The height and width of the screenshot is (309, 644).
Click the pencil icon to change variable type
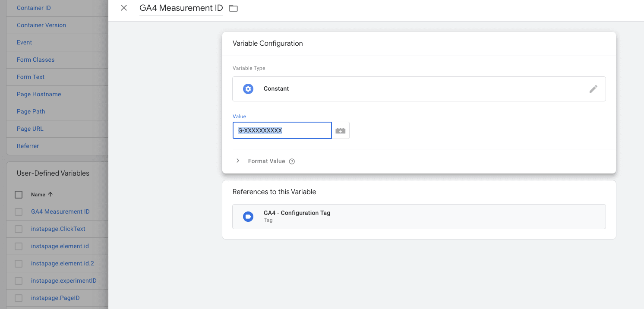593,88
